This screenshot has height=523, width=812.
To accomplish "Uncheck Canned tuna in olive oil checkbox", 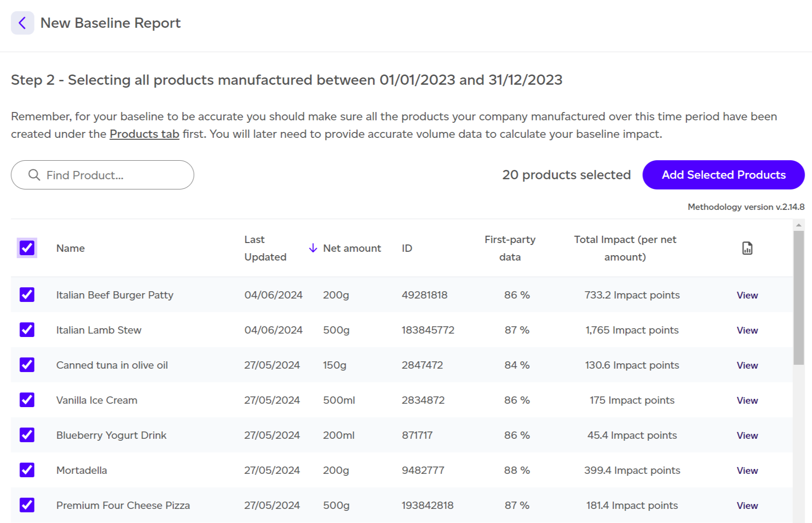I will 27,365.
